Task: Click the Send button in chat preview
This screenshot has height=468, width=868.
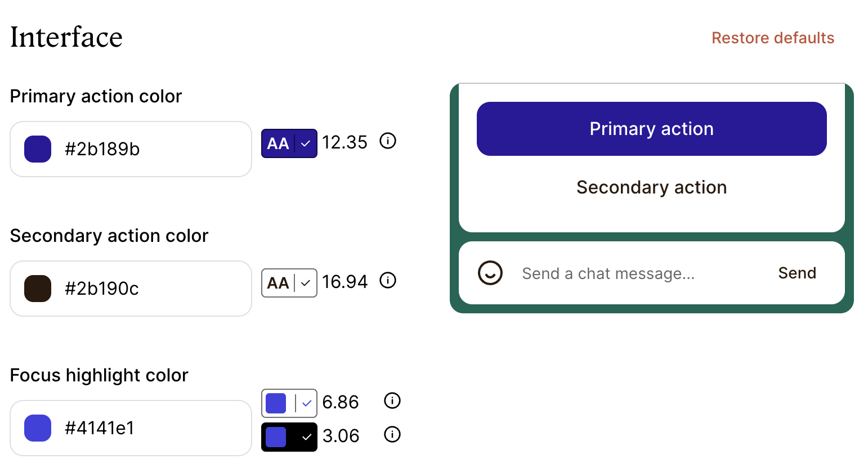Action: (797, 273)
